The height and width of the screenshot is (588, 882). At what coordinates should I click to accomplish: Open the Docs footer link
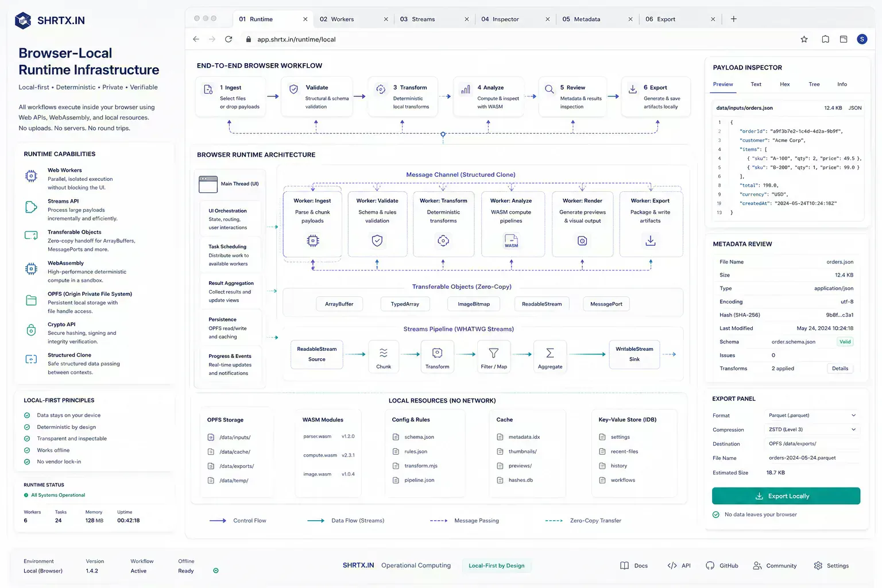[x=634, y=566]
